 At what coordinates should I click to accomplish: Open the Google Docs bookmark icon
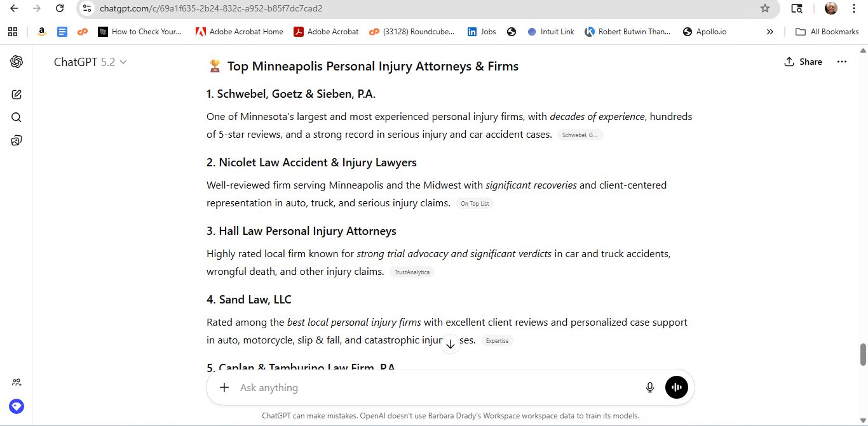(62, 32)
